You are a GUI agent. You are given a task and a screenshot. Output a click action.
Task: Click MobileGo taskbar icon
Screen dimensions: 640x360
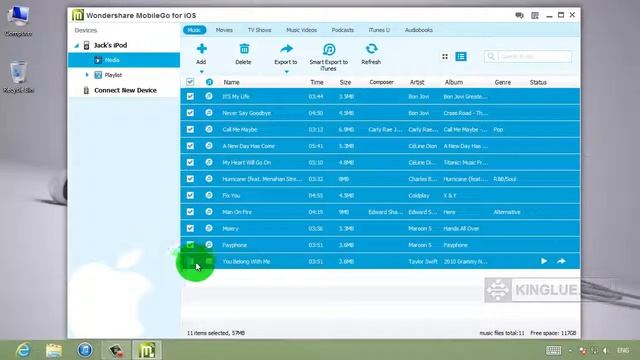147,350
